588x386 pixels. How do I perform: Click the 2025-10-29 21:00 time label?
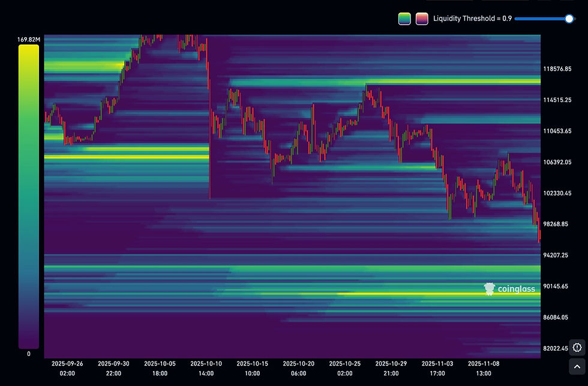click(x=391, y=369)
